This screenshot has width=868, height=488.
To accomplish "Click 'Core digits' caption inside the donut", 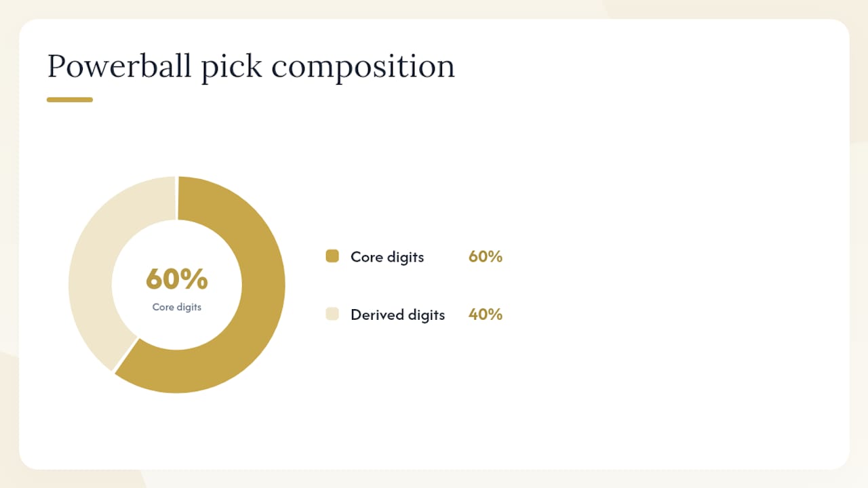I will coord(177,307).
